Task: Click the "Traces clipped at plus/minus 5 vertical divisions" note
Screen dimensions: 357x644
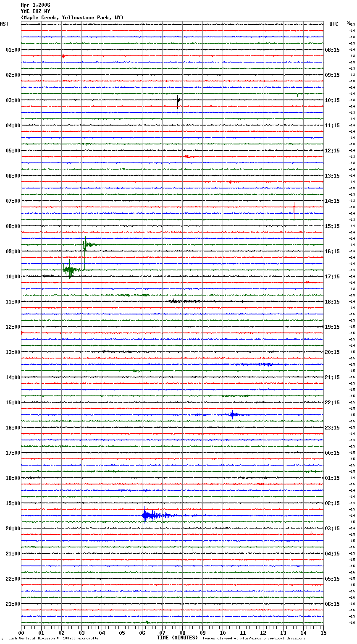Action: [254, 638]
